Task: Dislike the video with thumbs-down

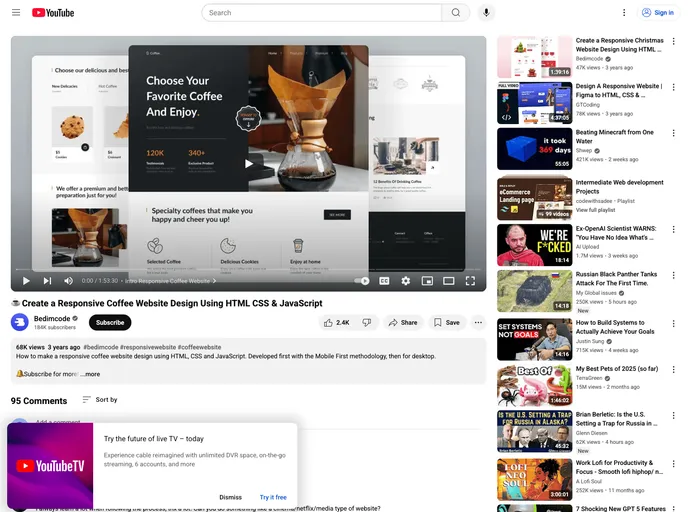Action: tap(367, 322)
